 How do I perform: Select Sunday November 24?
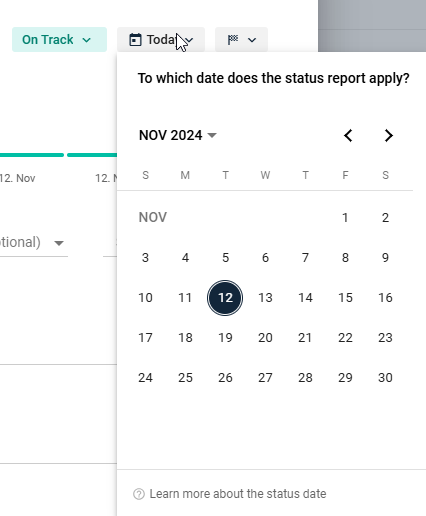pyautogui.click(x=145, y=378)
